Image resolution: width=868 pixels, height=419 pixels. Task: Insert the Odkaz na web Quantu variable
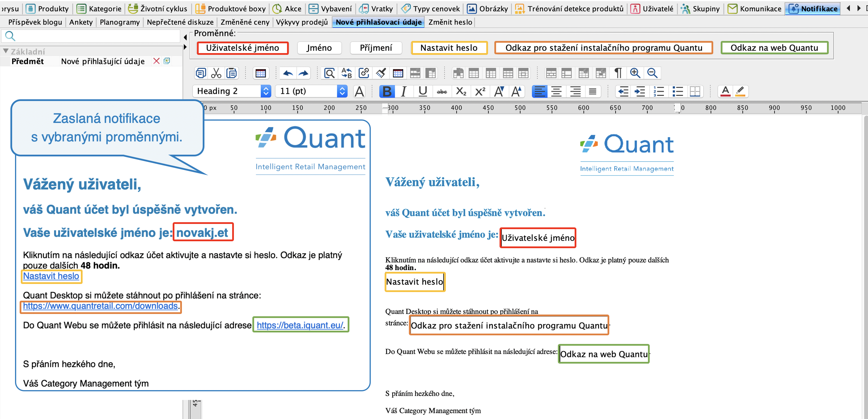[774, 48]
